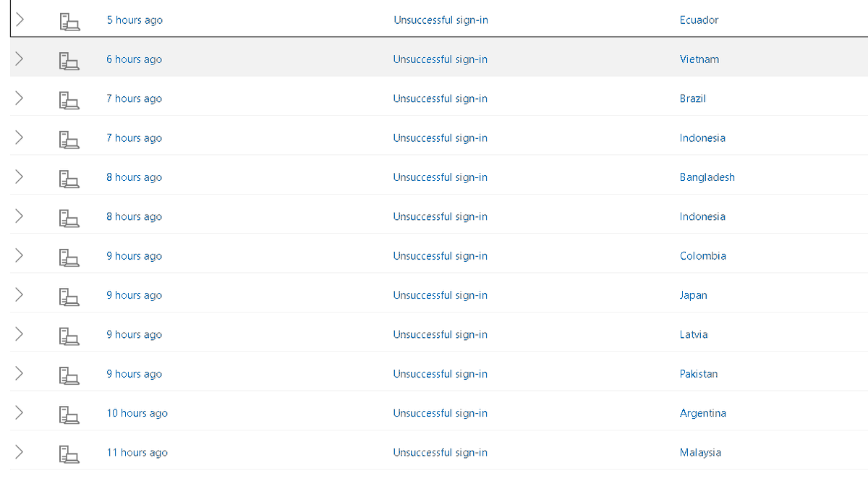Click the device icon in the Japan row

point(69,297)
